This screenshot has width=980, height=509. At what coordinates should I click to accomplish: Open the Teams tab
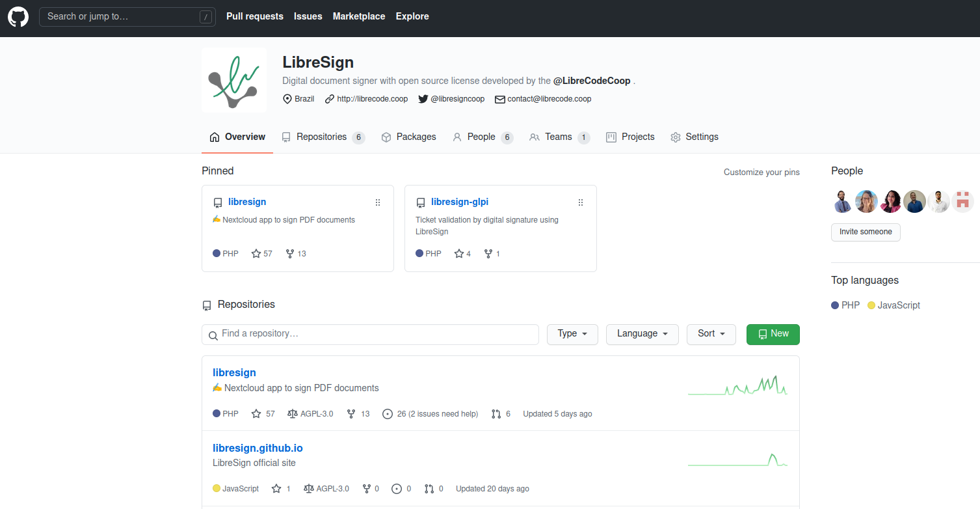(x=560, y=137)
